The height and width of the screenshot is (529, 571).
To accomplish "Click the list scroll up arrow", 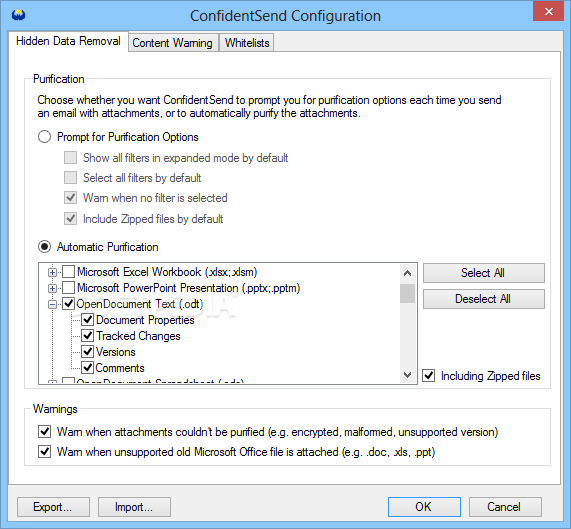I will click(407, 273).
